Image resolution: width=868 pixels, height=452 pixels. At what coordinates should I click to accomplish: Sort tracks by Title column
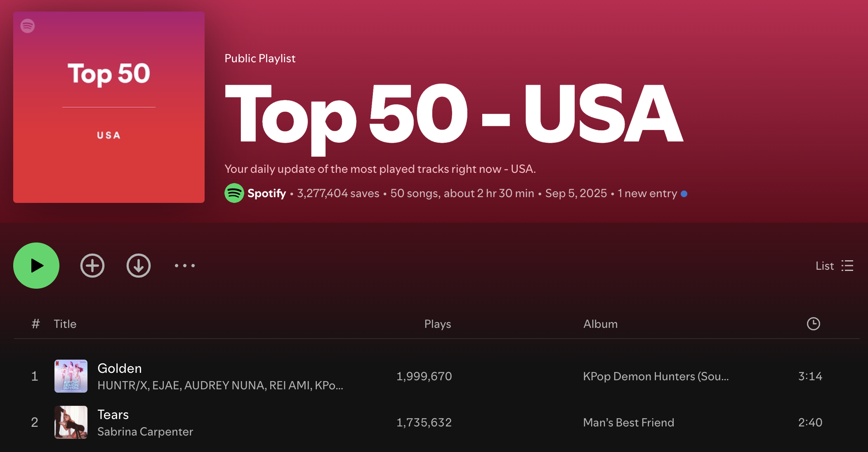point(65,324)
